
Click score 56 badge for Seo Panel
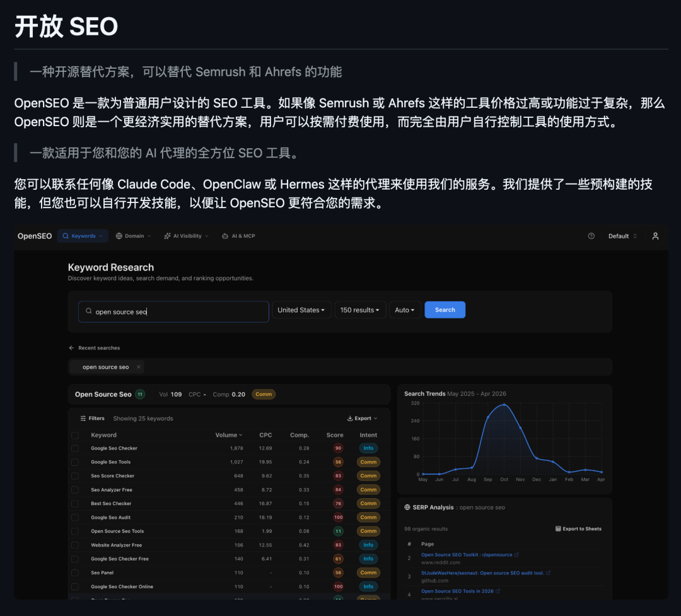[339, 572]
